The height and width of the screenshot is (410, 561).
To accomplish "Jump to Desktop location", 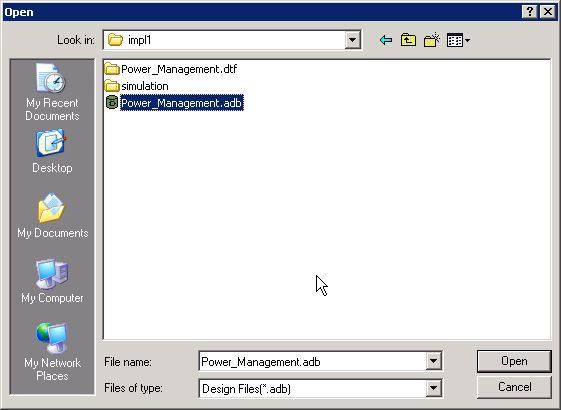I will pyautogui.click(x=52, y=152).
